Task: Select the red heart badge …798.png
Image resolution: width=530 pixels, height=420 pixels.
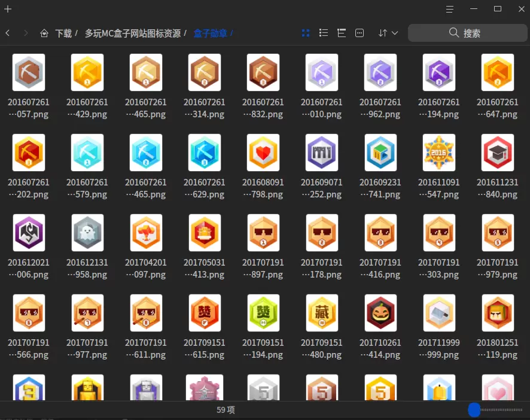Action: coord(263,153)
